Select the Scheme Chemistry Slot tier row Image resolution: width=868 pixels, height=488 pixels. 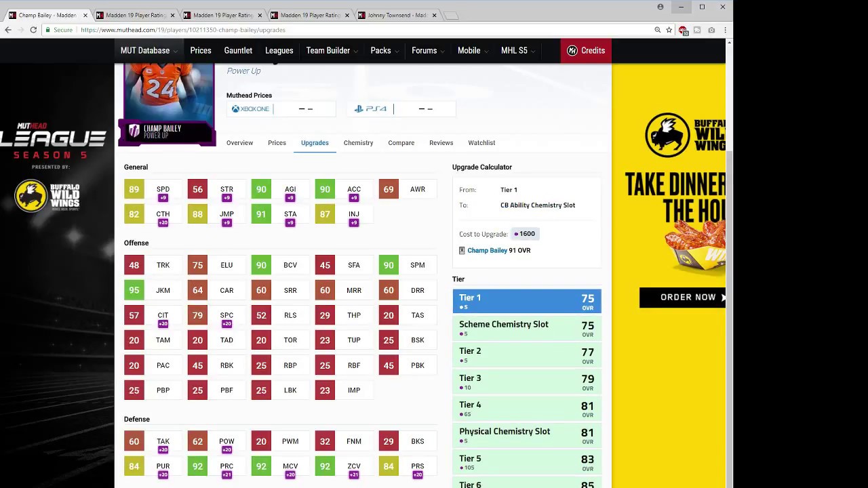[x=527, y=328]
